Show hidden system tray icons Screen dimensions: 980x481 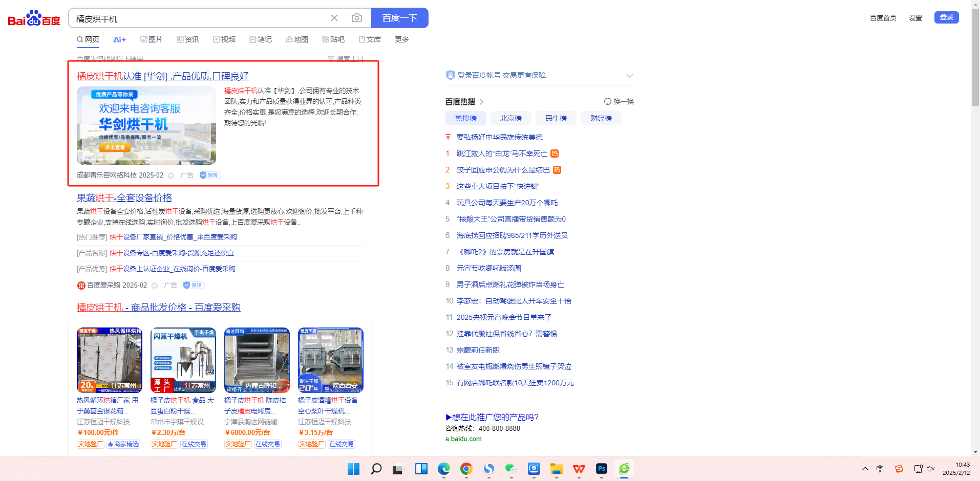(865, 469)
